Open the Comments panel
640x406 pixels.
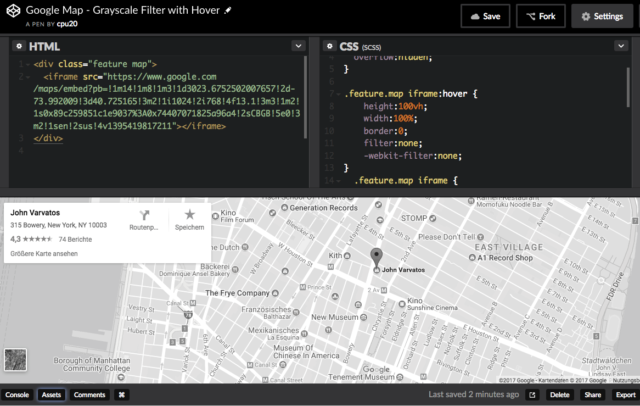89,395
